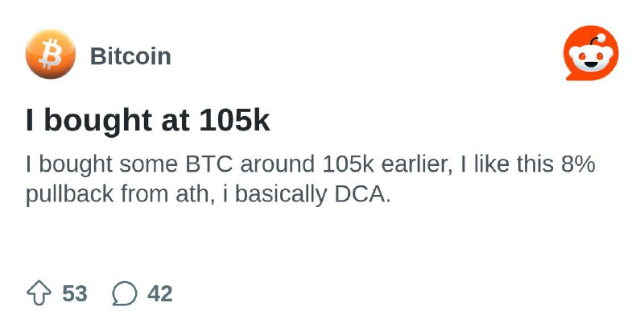Viewport: 644px width, 336px height.
Task: Click the word 'pullback' in the body
Action: (x=69, y=194)
